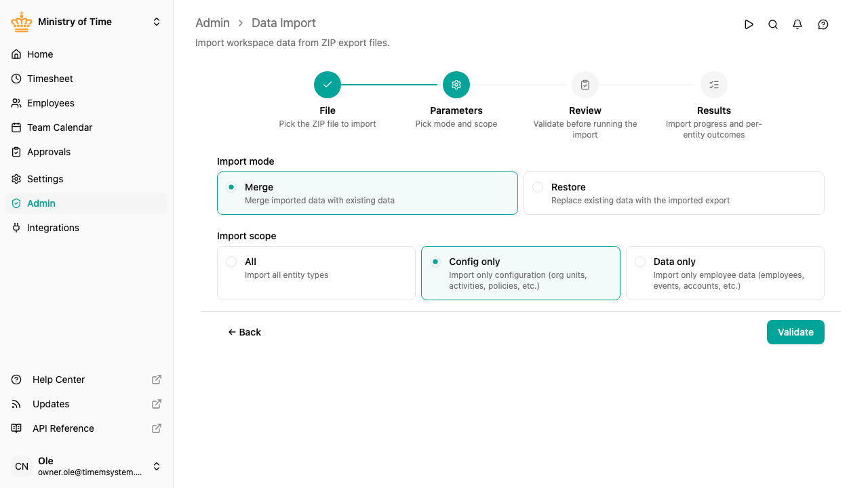
Task: Click the help chat bubble icon
Action: point(823,24)
